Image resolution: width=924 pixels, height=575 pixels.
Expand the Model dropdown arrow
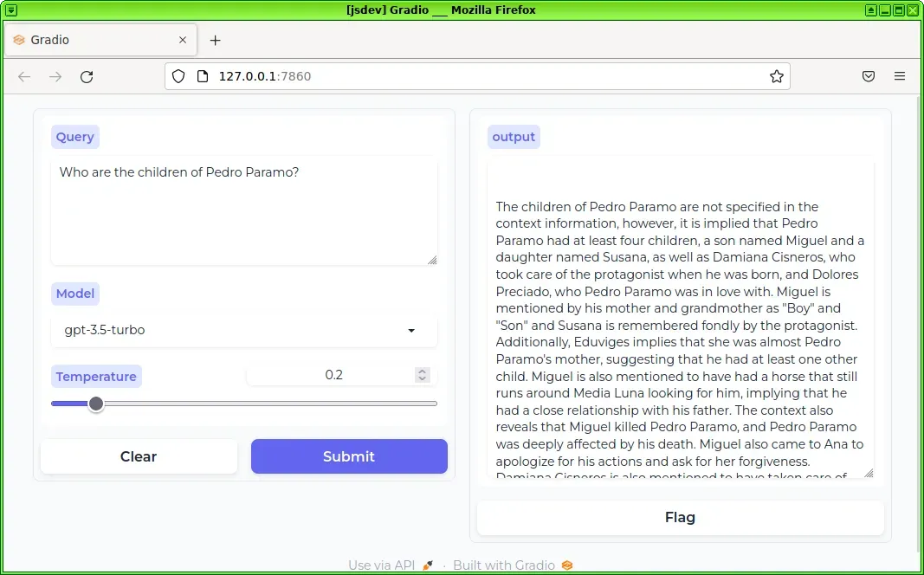point(411,331)
